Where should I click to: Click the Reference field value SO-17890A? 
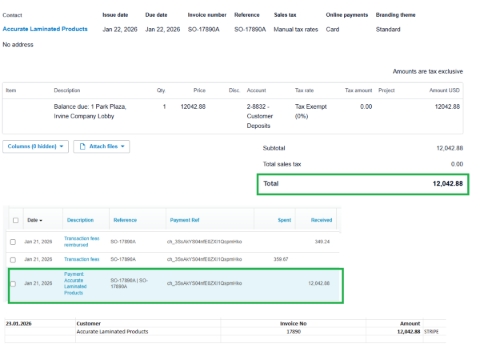click(x=250, y=29)
